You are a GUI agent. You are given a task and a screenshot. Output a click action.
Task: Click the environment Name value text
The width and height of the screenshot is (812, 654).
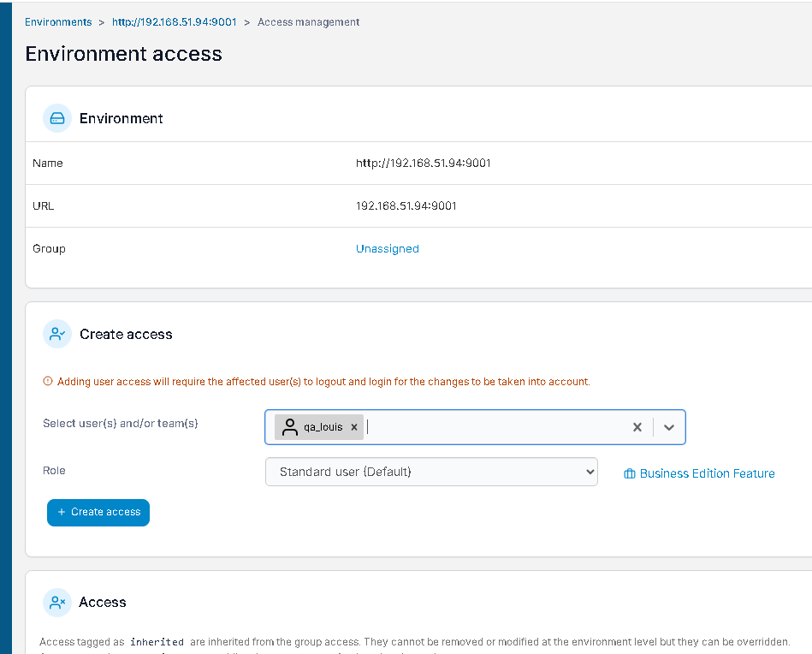click(x=423, y=163)
